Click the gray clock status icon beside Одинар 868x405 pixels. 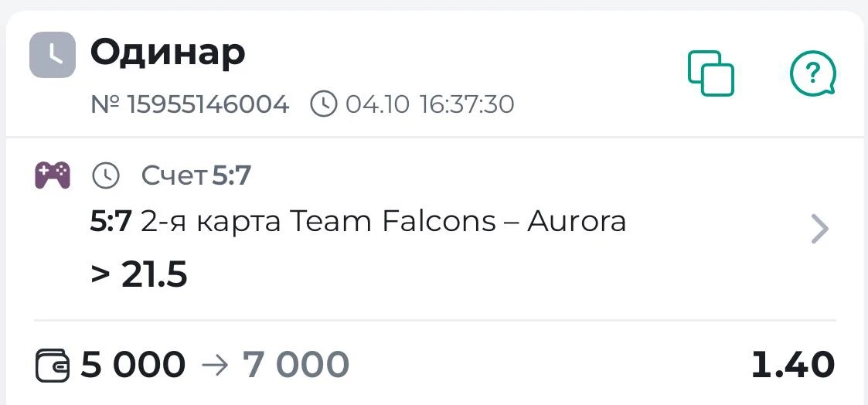tap(53, 55)
